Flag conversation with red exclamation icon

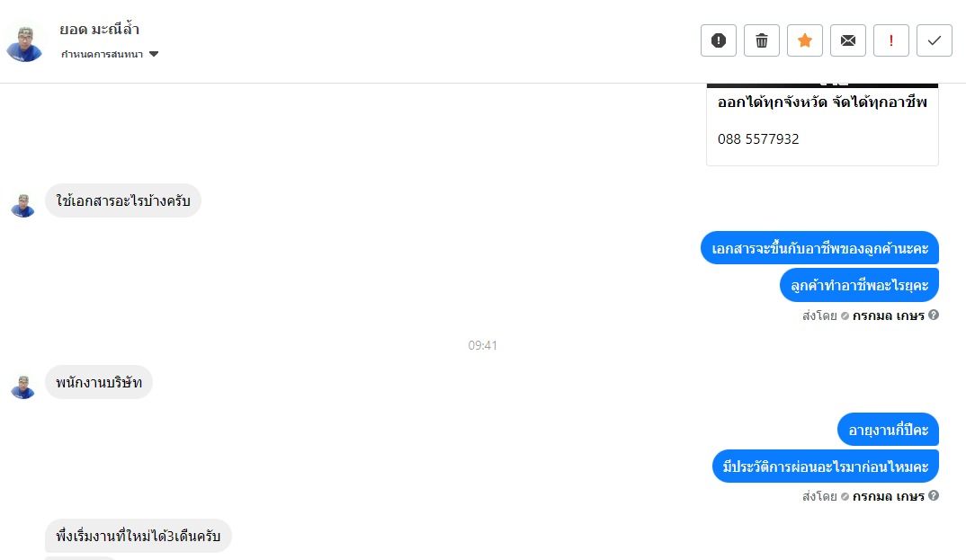click(x=890, y=40)
